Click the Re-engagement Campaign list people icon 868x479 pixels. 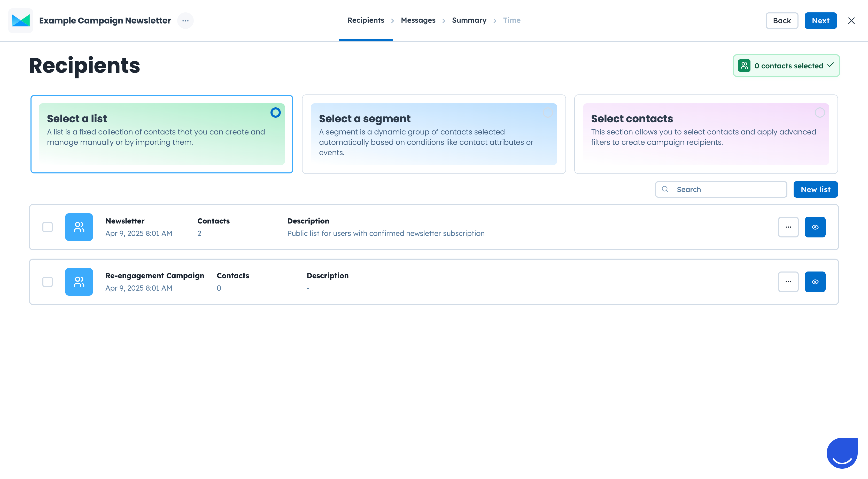(x=79, y=282)
